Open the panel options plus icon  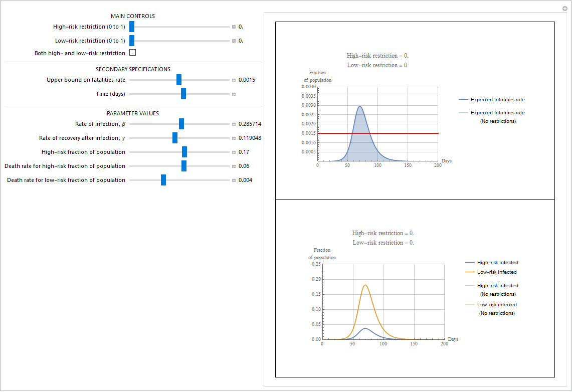(x=564, y=9)
